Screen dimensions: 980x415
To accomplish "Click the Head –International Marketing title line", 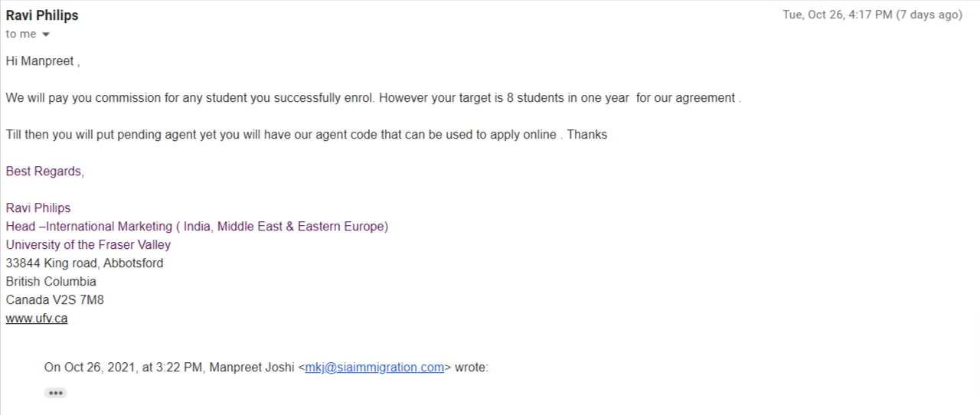I will tap(197, 227).
